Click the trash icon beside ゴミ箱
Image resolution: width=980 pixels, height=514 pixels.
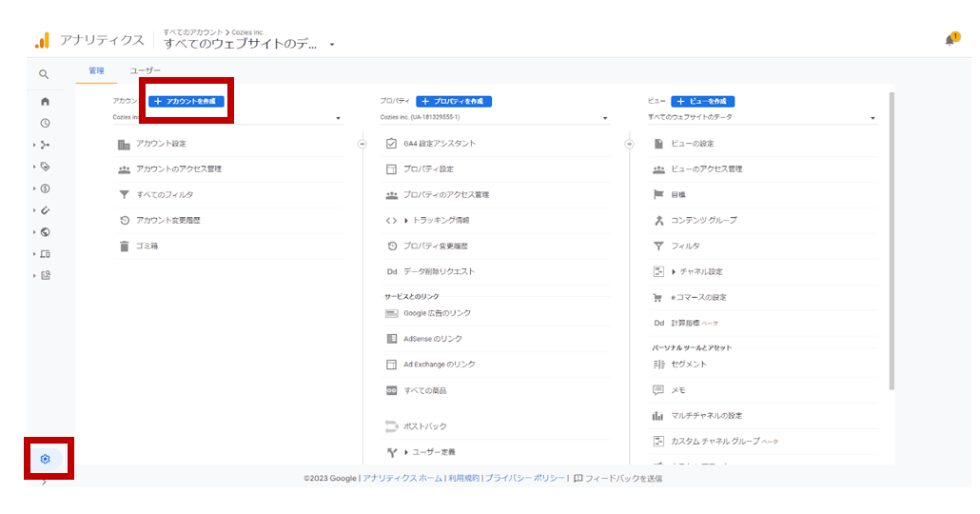(x=125, y=247)
